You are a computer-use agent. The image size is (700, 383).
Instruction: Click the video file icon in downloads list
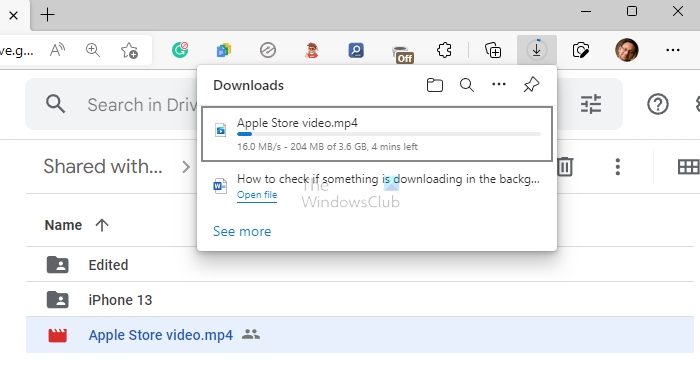coord(220,129)
